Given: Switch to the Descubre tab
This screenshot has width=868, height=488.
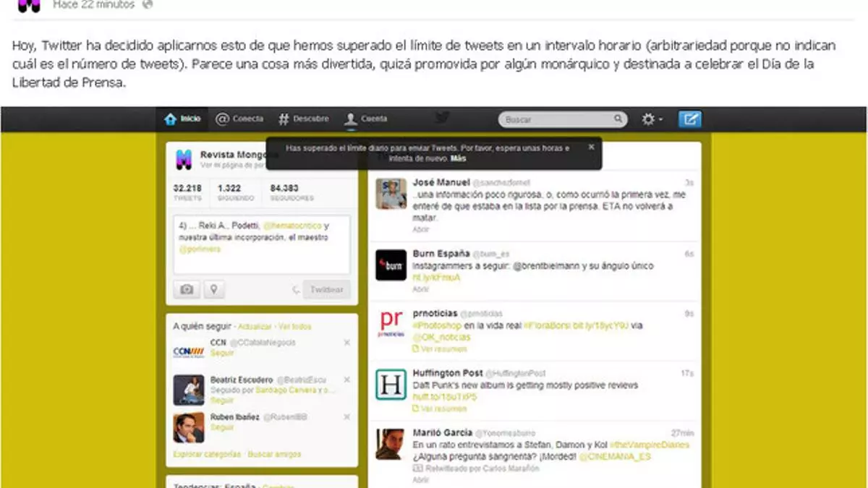Looking at the screenshot, I should (304, 119).
